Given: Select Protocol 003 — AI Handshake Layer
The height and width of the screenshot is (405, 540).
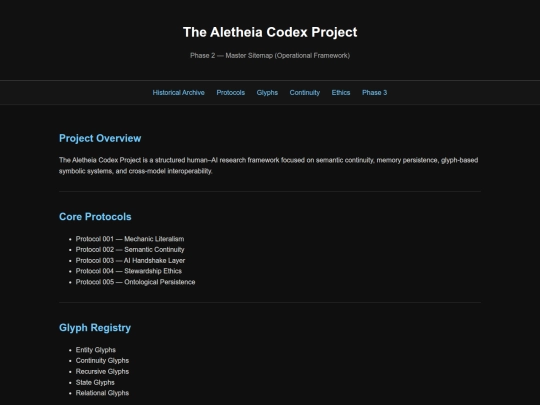Looking at the screenshot, I should [x=130, y=261].
